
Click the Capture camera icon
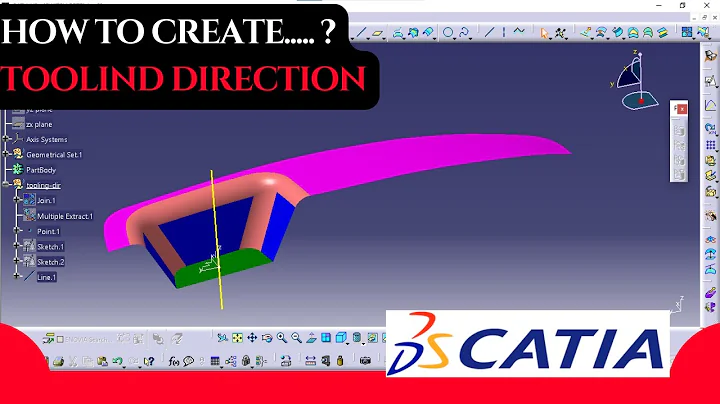[x=365, y=361]
